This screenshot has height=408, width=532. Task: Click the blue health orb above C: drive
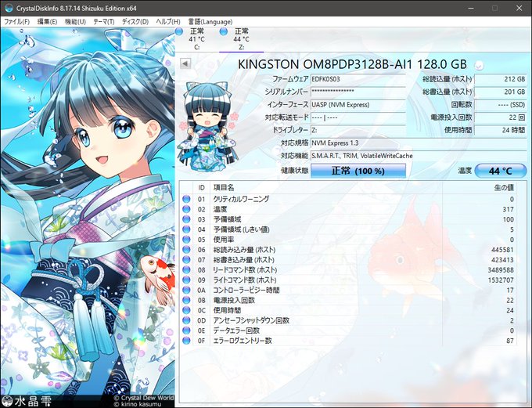click(x=179, y=31)
